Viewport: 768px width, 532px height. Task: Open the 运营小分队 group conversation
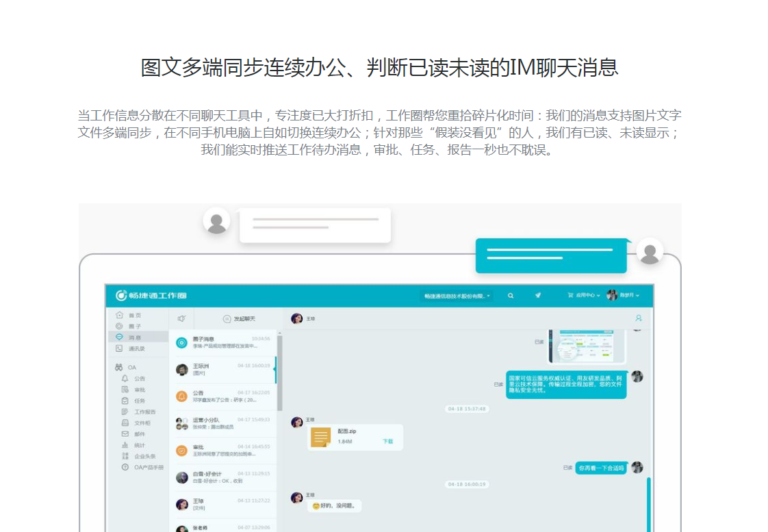coord(223,423)
